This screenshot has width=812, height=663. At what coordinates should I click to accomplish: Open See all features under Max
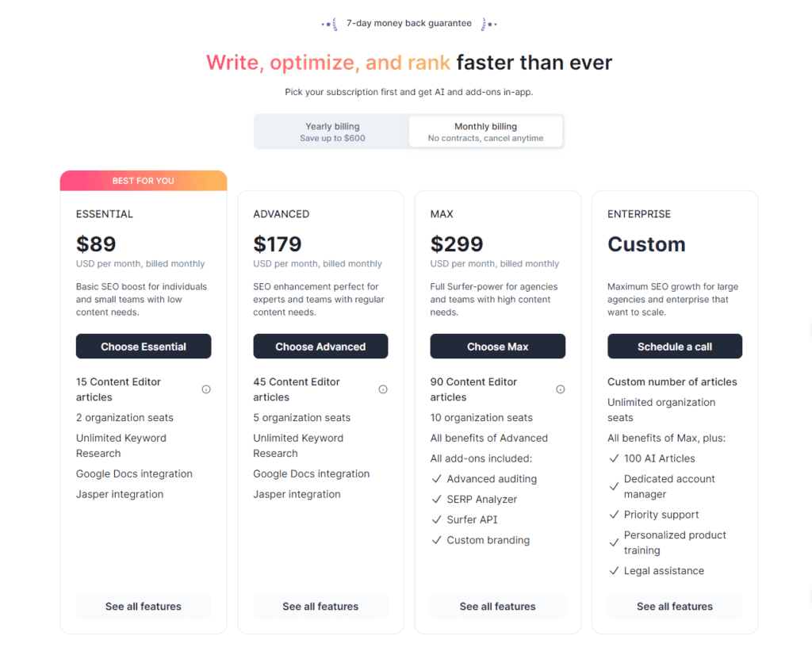[497, 606]
